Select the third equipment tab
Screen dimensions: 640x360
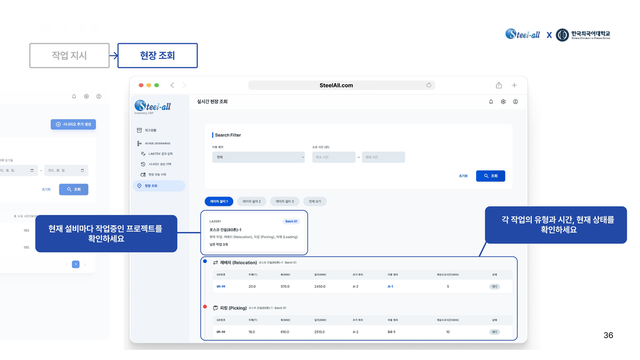(x=284, y=201)
